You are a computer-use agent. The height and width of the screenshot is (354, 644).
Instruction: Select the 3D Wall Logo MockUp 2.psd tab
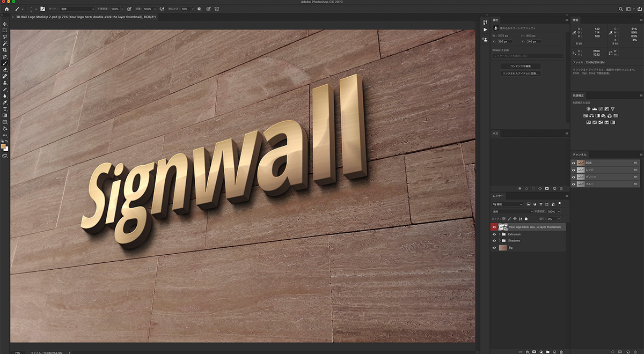(x=86, y=17)
